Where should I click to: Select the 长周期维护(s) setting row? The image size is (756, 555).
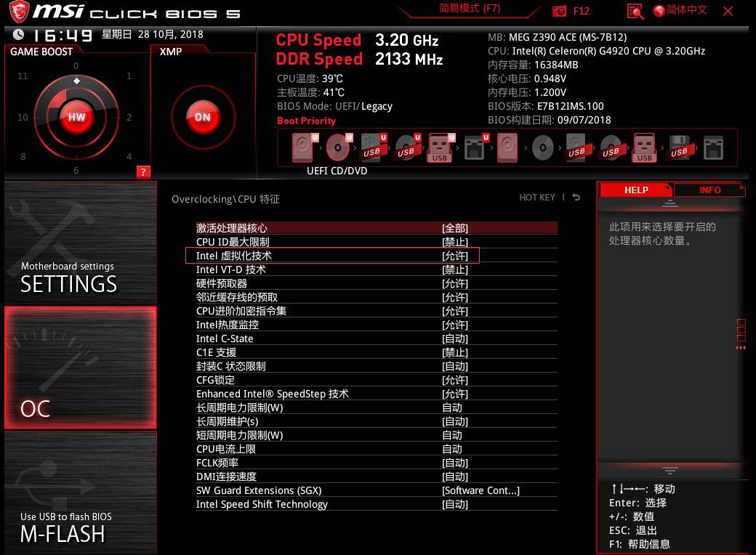click(377, 421)
